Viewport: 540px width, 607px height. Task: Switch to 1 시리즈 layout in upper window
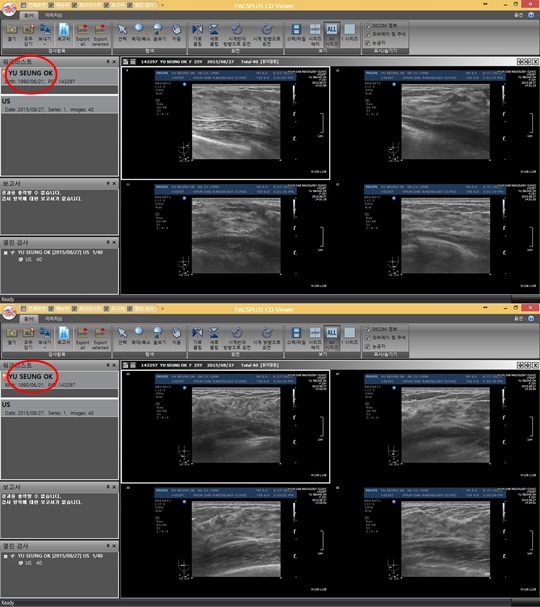coord(350,33)
